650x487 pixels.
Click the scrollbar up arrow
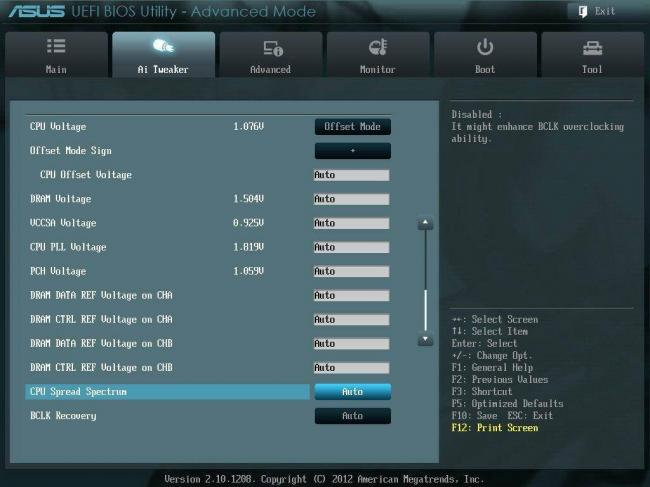coord(425,223)
